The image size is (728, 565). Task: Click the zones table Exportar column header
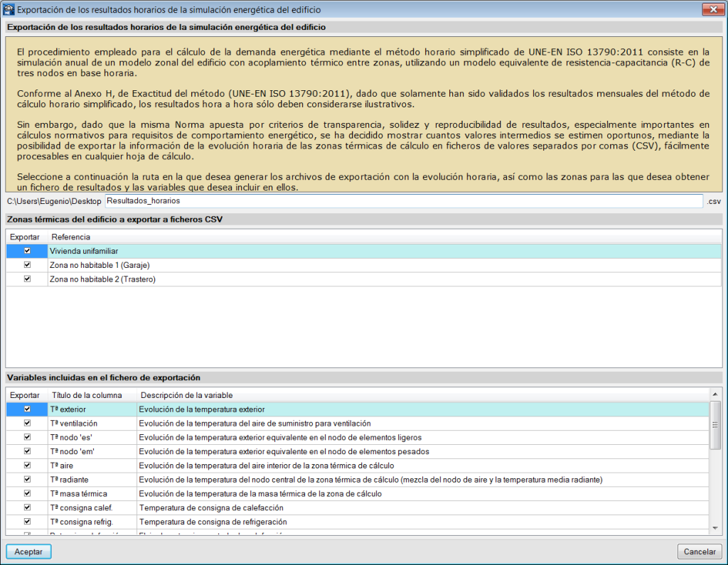coord(27,237)
